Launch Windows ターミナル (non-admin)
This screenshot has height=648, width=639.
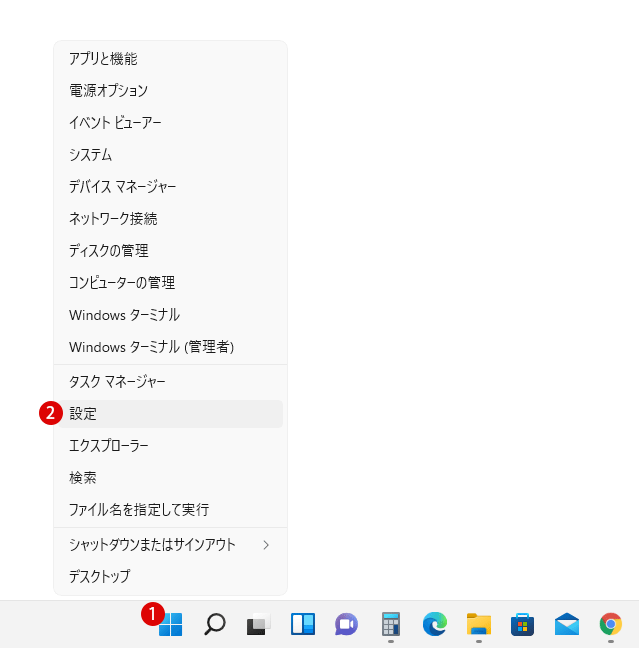pos(170,315)
